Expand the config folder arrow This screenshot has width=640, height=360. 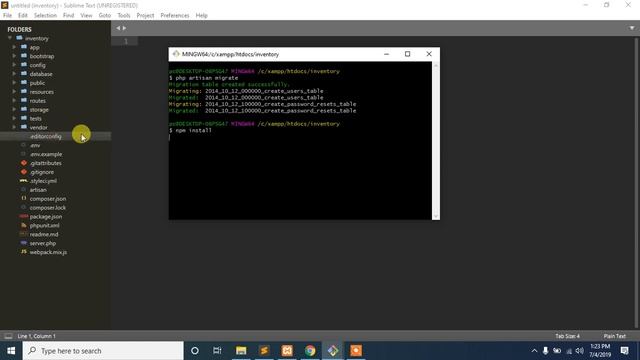tap(14, 65)
